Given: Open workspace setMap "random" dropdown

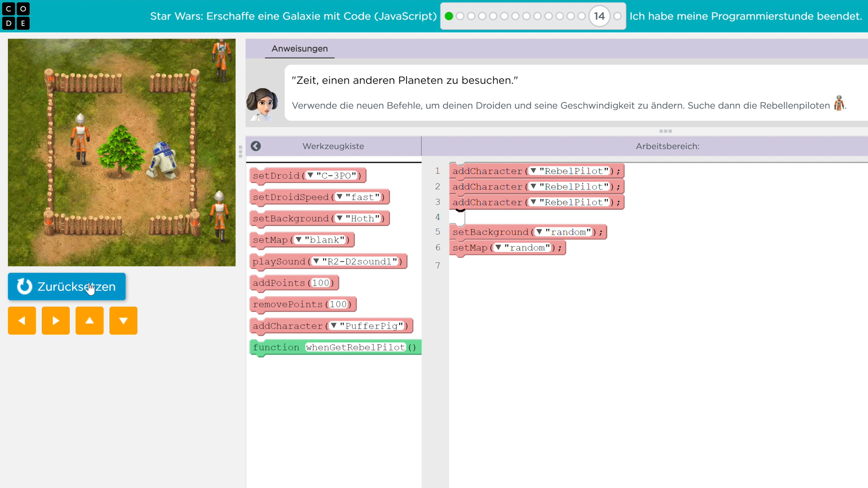Looking at the screenshot, I should 522,248.
